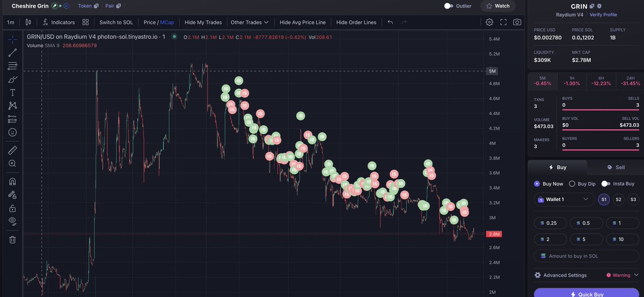Focus the Amount to buy in SOL field
This screenshot has width=644, height=297.
586,256
